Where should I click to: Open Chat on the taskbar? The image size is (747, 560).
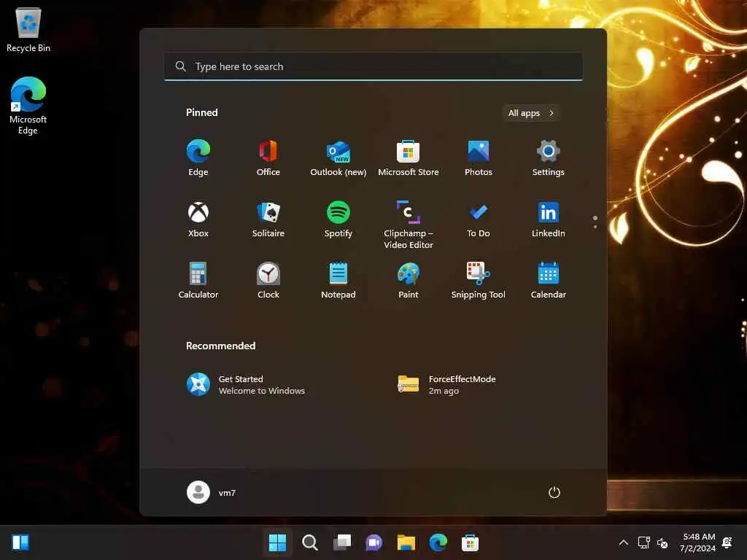pyautogui.click(x=374, y=542)
